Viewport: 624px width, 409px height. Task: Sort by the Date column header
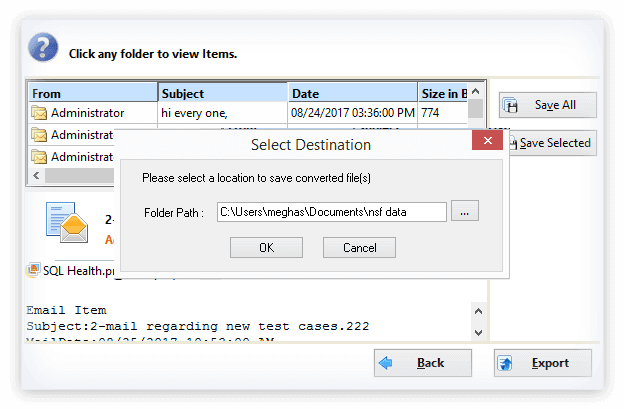point(352,94)
